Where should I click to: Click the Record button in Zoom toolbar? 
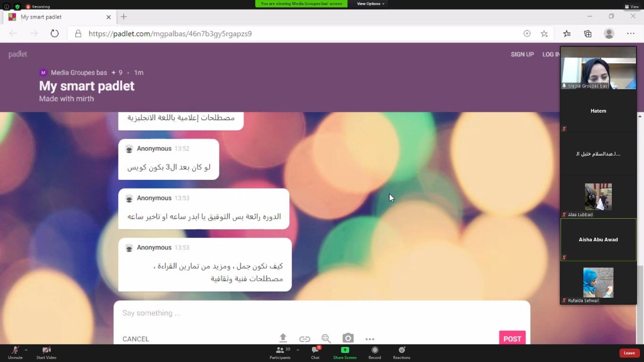[374, 352]
